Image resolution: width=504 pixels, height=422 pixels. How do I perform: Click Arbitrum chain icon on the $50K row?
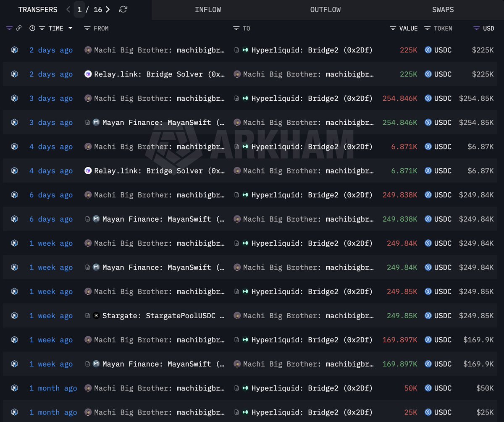pyautogui.click(x=15, y=388)
